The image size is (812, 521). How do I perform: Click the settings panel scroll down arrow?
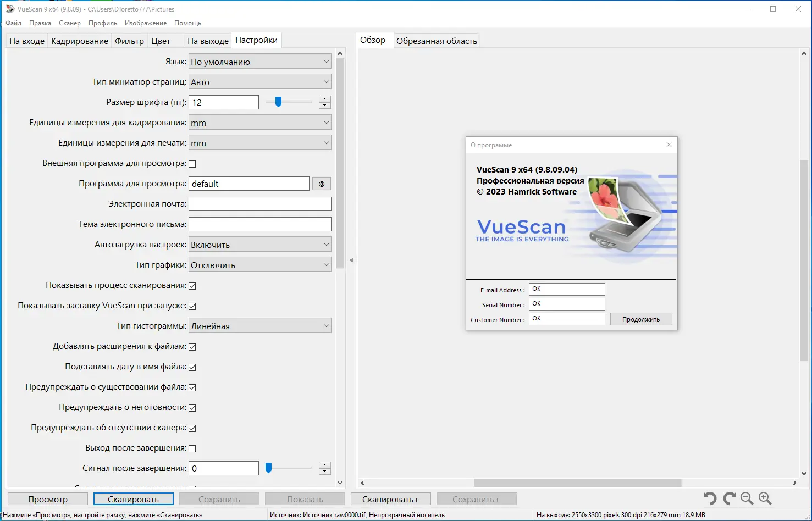point(340,483)
